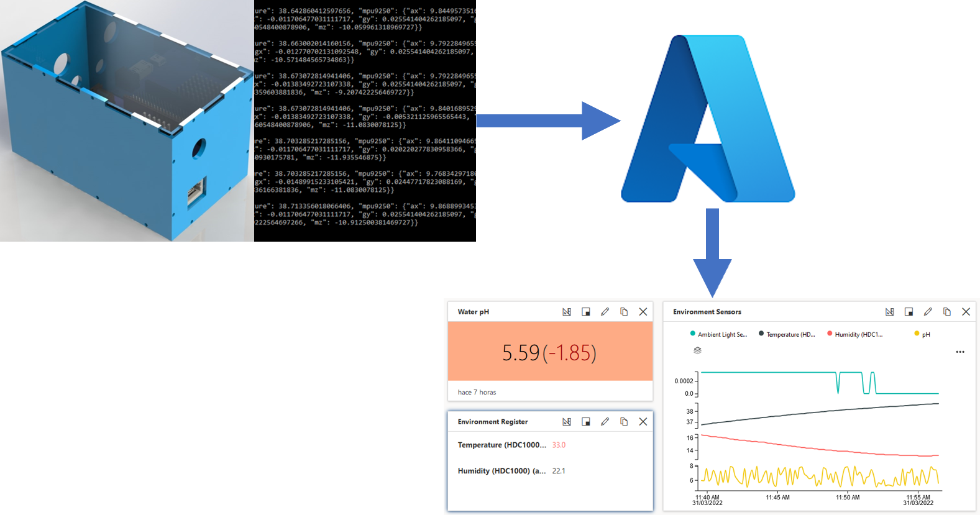Copy the Water pH tile
This screenshot has width=980, height=515.
click(624, 312)
